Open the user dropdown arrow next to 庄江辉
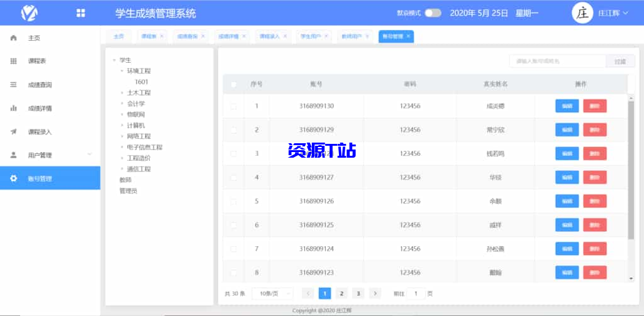The image size is (644, 316). tap(626, 13)
